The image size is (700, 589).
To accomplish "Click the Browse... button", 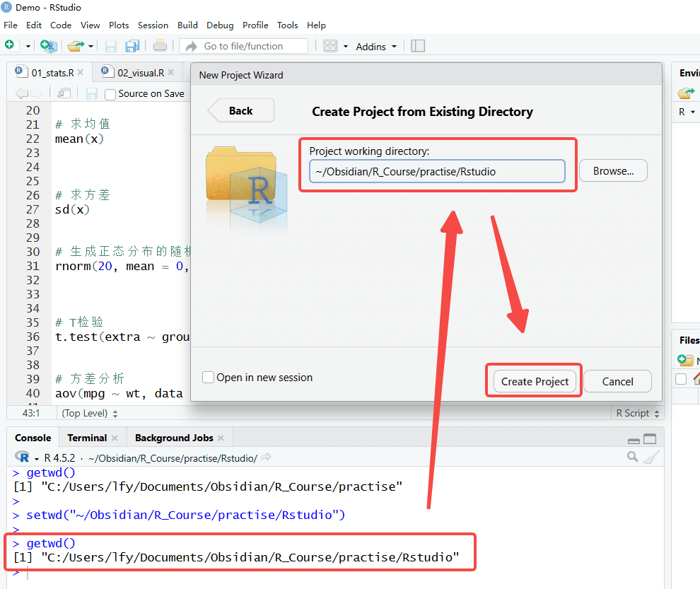I will click(x=614, y=171).
